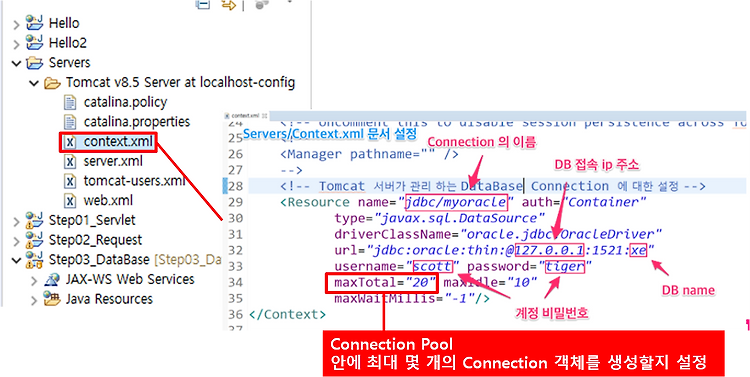Expand the Step01_Servlet project
This screenshot has width=750, height=377.
tap(16, 221)
